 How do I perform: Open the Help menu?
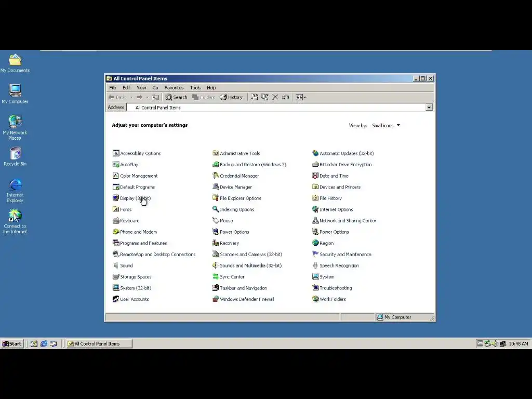(x=211, y=87)
